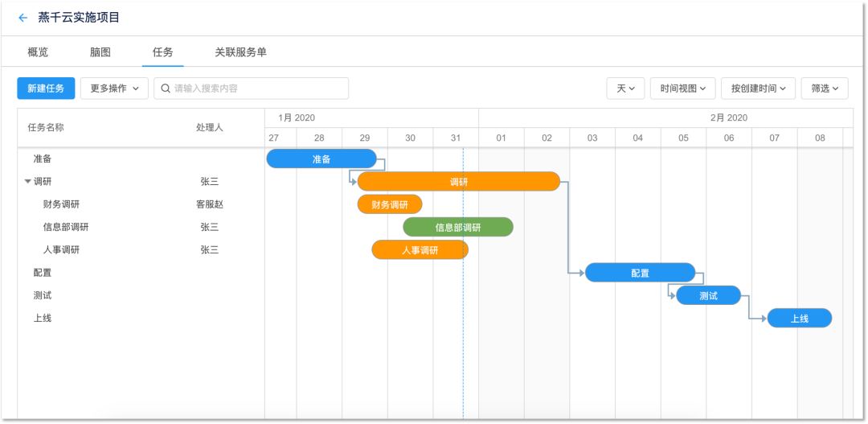Switch to the 概览 tab

coord(38,52)
